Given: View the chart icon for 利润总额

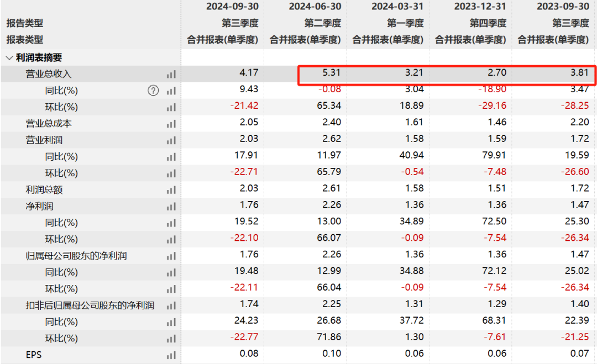Looking at the screenshot, I should coord(171,190).
